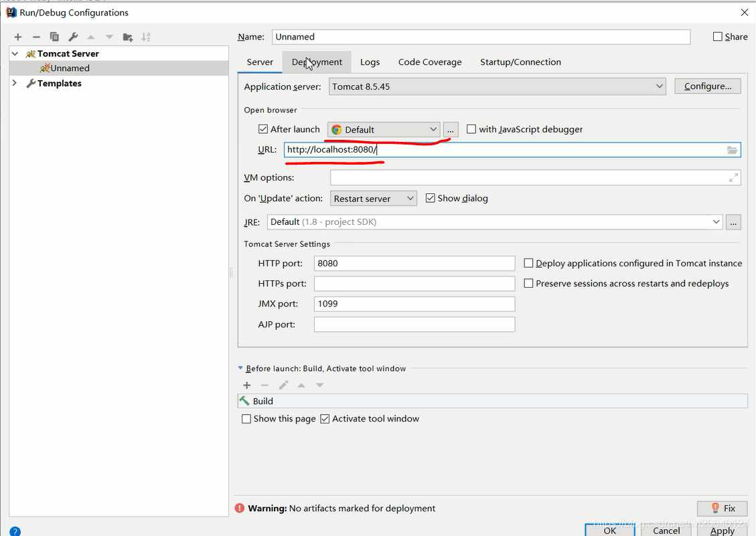Add before launch task plus icon
This screenshot has width=756, height=536.
pyautogui.click(x=247, y=385)
